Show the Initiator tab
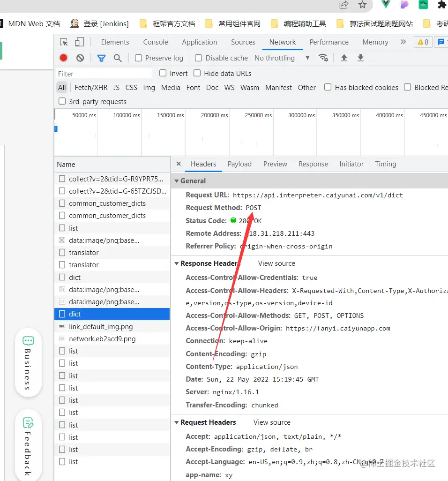448x481 pixels. point(351,164)
